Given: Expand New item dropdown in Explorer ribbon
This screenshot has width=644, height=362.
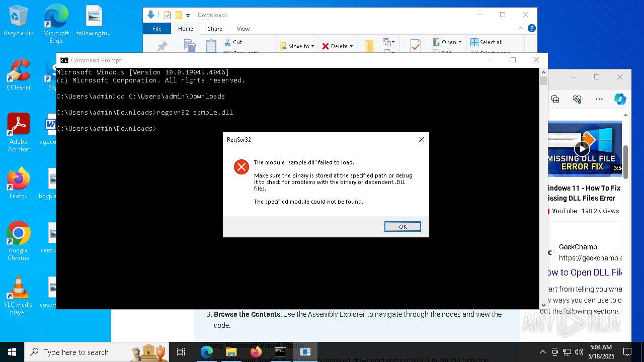Looking at the screenshot, I should [388, 42].
